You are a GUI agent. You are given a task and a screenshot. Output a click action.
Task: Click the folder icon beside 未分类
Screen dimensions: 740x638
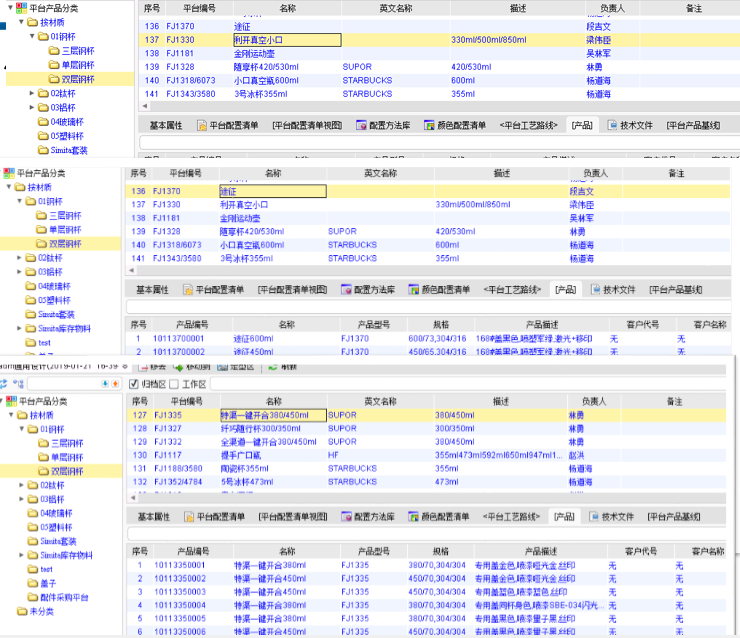click(22, 611)
